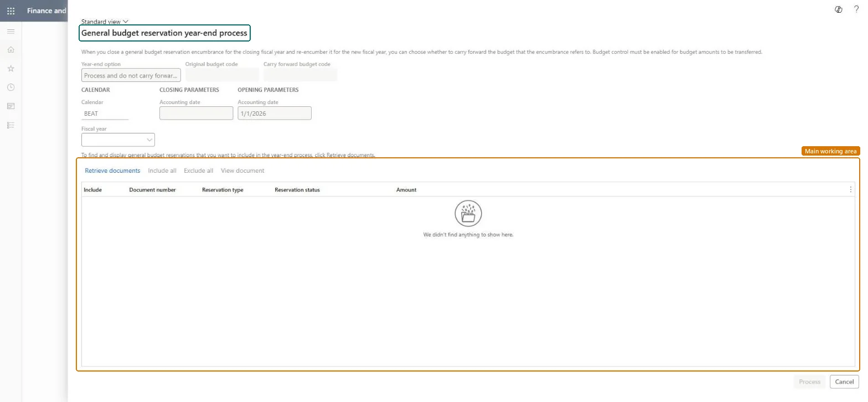Click closing parameters Accounting date field
This screenshot has height=402, width=868.
196,113
